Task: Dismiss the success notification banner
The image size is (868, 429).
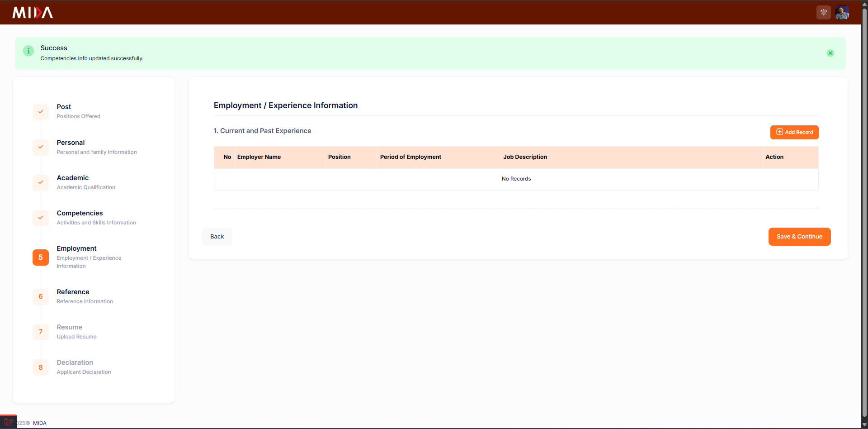Action: pyautogui.click(x=830, y=53)
